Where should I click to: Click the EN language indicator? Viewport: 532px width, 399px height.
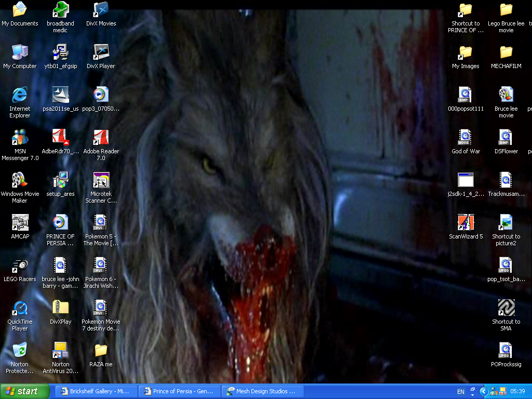tap(461, 392)
